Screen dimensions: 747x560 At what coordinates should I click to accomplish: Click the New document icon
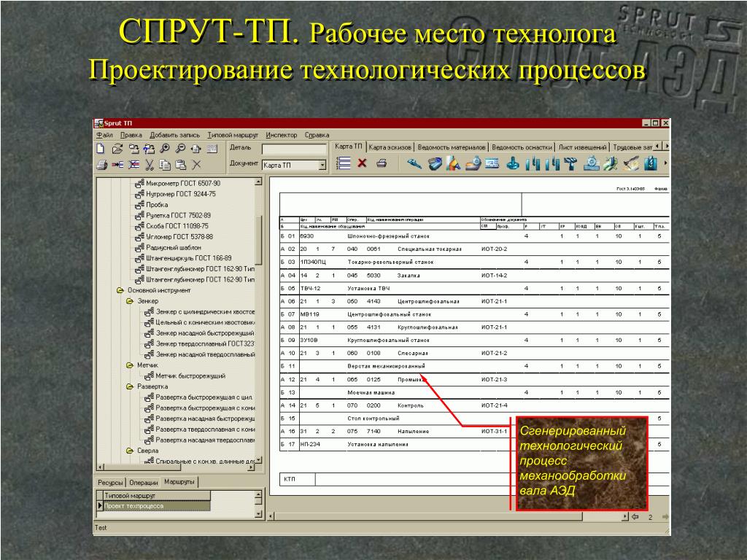point(100,149)
